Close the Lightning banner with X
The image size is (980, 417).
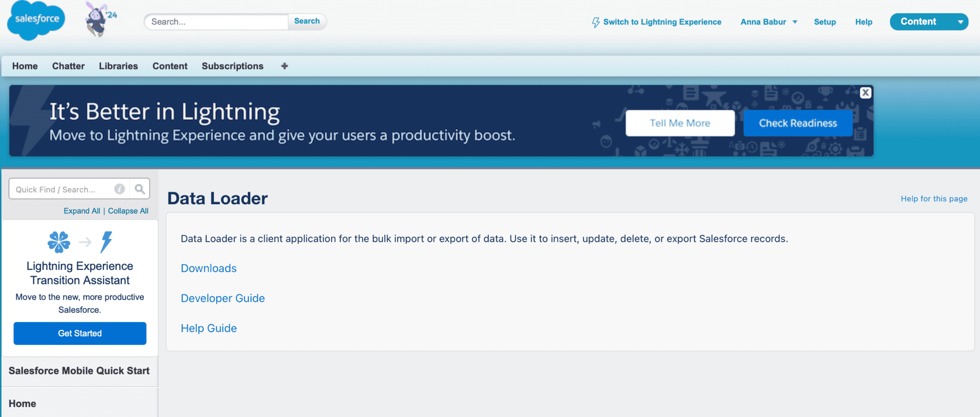pyautogui.click(x=865, y=93)
